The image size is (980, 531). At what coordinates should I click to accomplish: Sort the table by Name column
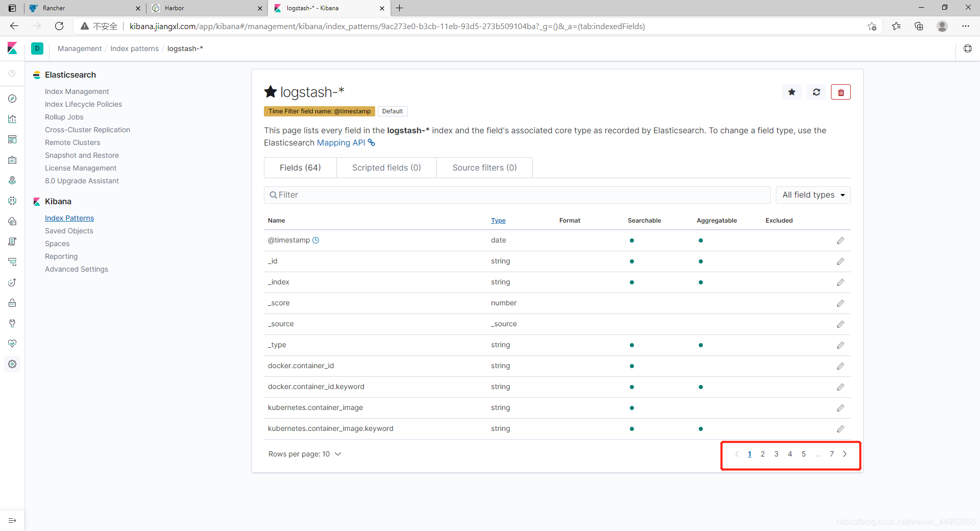pyautogui.click(x=277, y=221)
